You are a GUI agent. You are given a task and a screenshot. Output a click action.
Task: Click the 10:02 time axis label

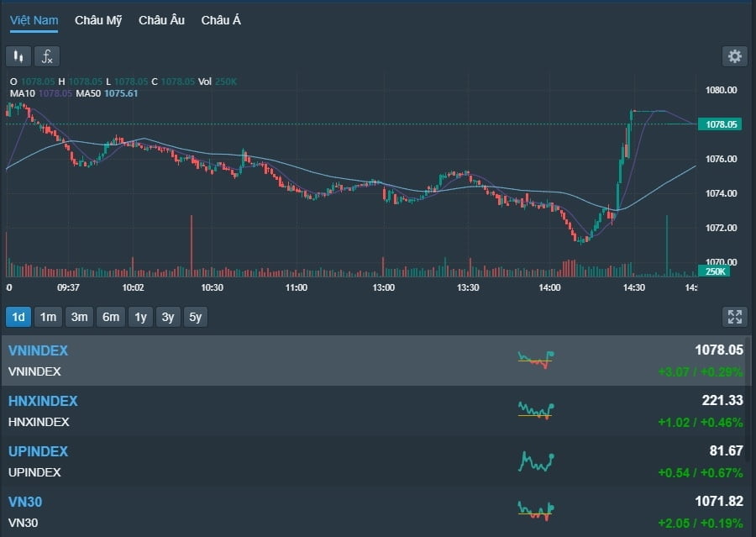coord(133,287)
